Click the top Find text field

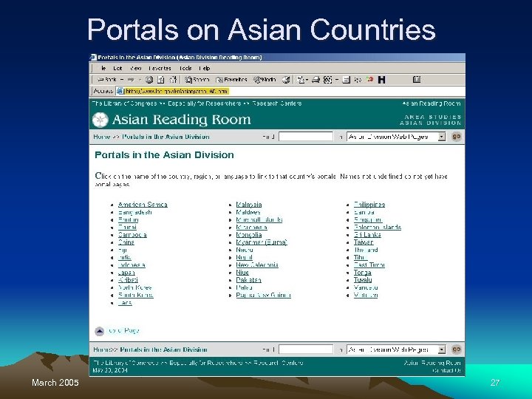306,137
